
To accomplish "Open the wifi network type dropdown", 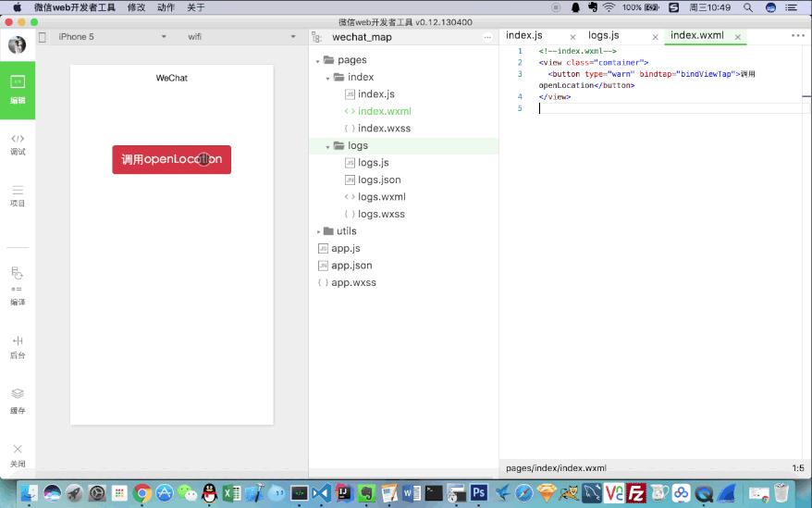I will point(241,37).
